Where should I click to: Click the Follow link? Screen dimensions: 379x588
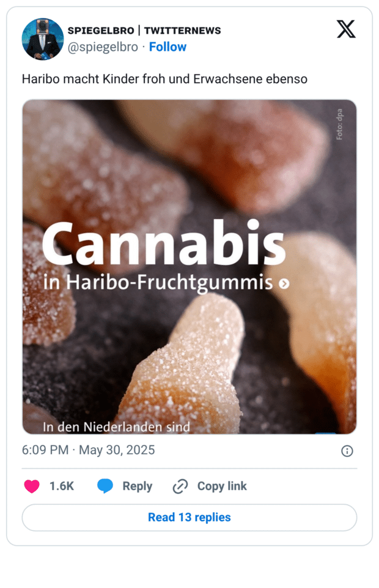[x=168, y=47]
